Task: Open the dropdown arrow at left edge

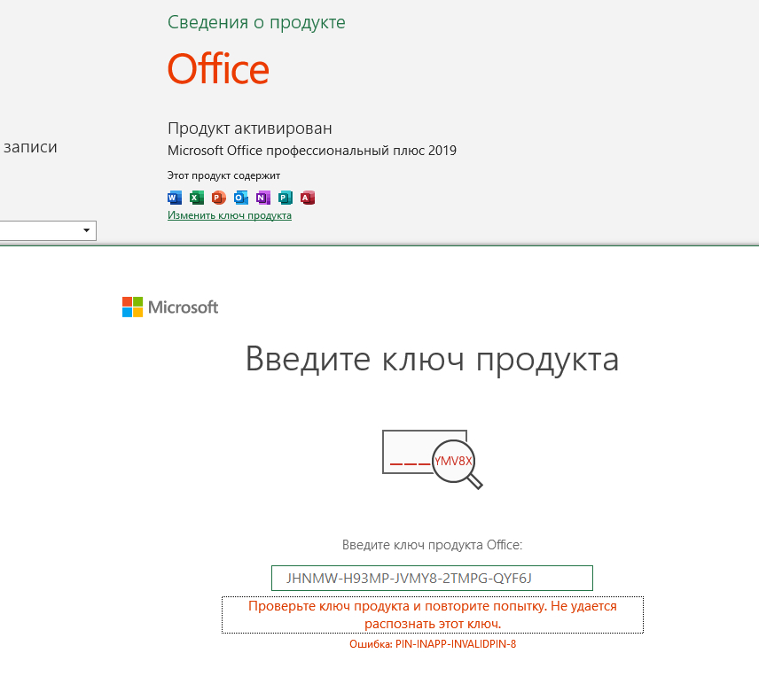Action: click(87, 230)
